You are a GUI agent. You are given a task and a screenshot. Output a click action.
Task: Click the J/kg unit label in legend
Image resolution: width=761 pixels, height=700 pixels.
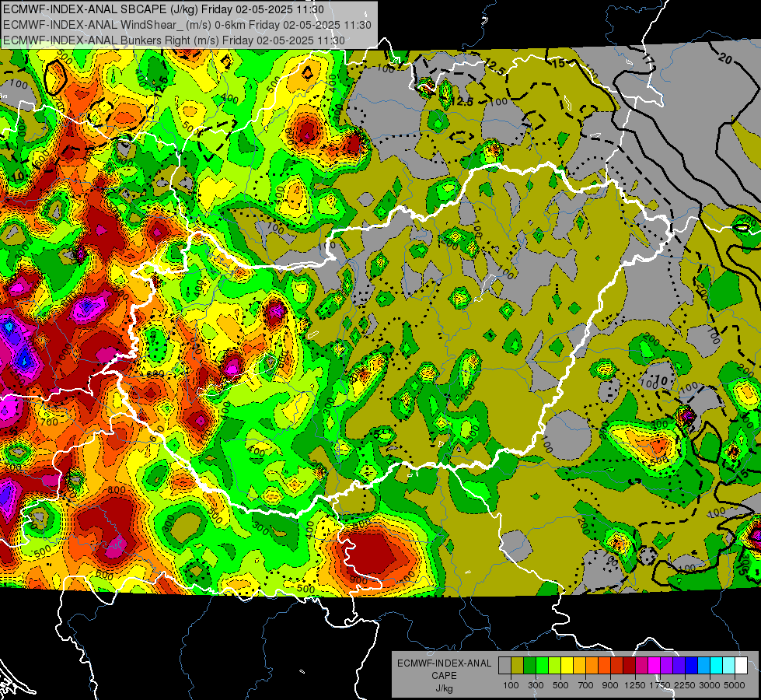[444, 688]
